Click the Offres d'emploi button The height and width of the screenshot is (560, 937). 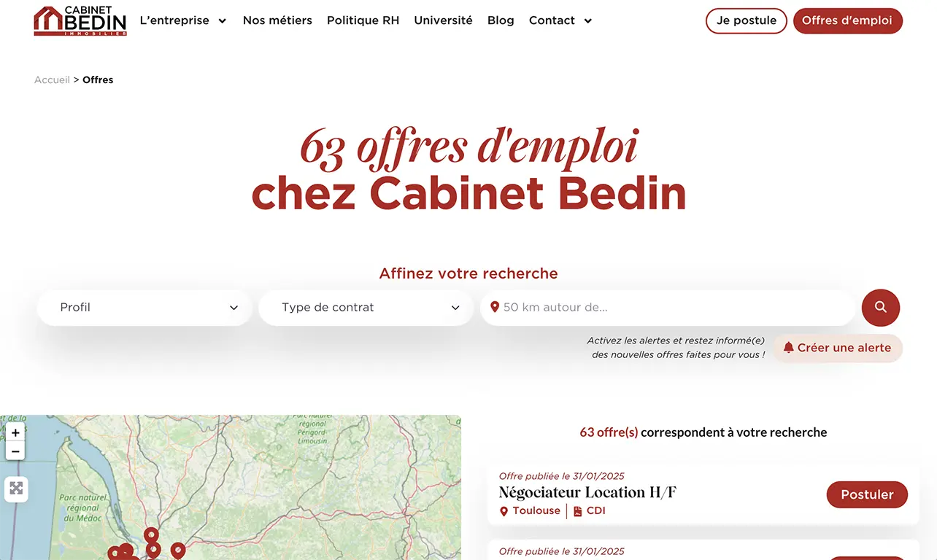point(847,20)
